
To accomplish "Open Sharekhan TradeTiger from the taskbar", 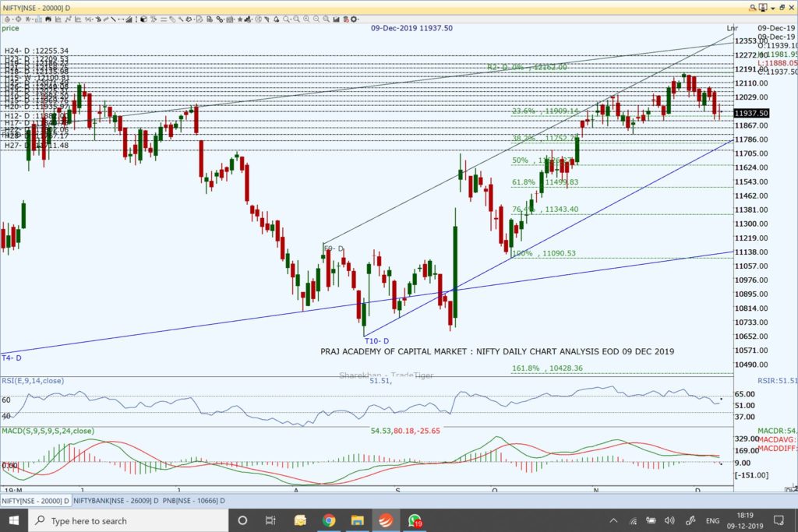I will click(386, 520).
